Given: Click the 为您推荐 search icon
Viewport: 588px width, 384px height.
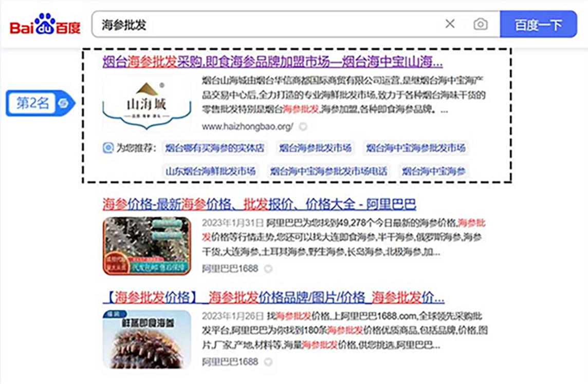Looking at the screenshot, I should pos(108,148).
